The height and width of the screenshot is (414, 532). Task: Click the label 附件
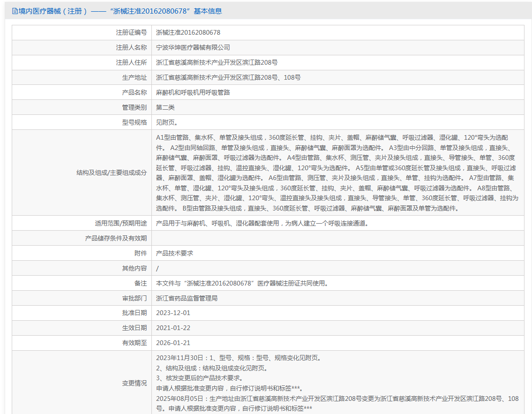(141, 253)
